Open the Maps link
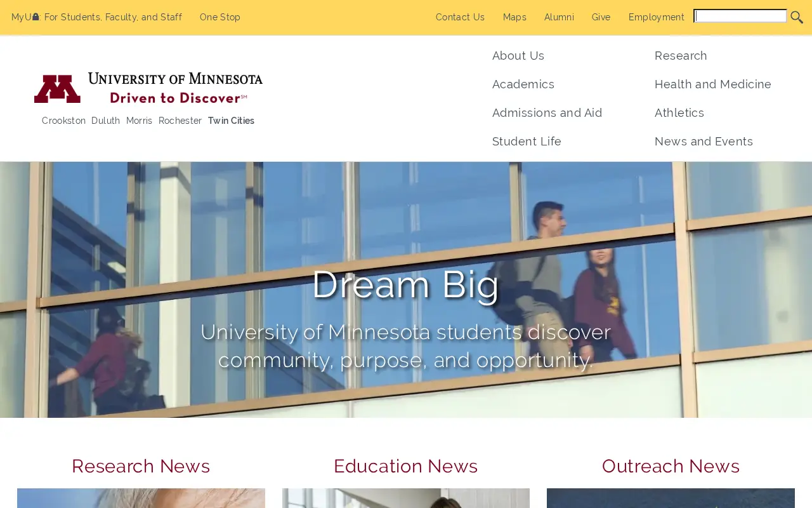The width and height of the screenshot is (812, 508). coord(514,17)
